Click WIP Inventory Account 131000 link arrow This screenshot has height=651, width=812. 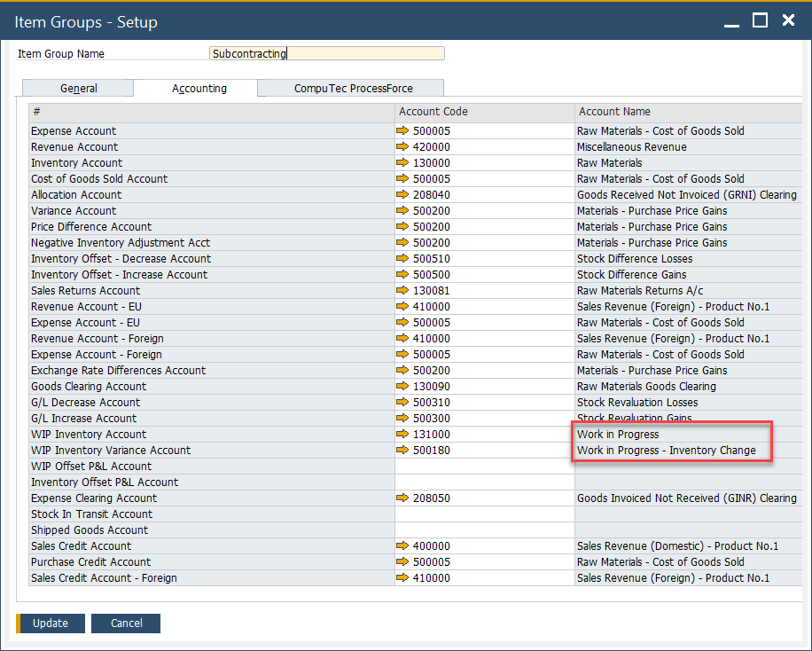tap(403, 435)
